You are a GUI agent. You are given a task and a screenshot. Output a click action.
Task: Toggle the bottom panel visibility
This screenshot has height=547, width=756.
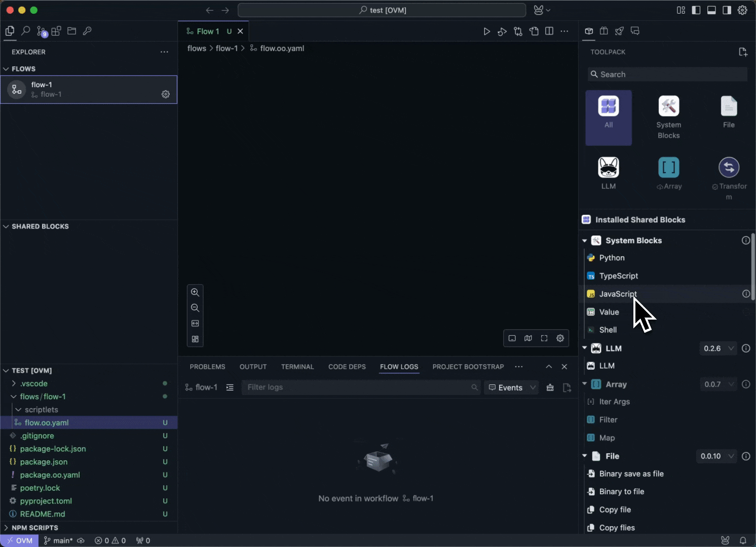click(711, 10)
